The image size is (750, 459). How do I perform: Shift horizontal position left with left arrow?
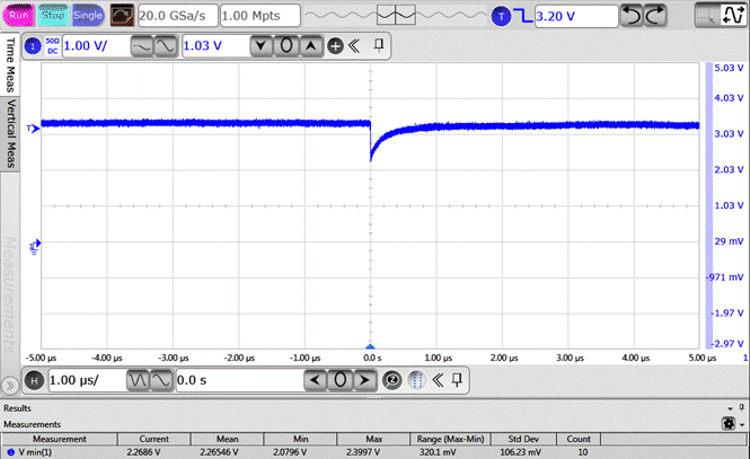coord(315,381)
